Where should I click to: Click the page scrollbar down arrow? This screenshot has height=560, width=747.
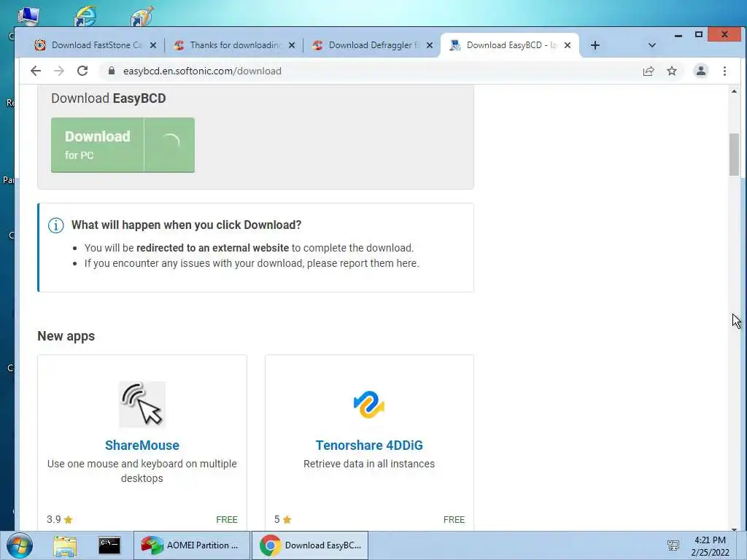(x=734, y=528)
